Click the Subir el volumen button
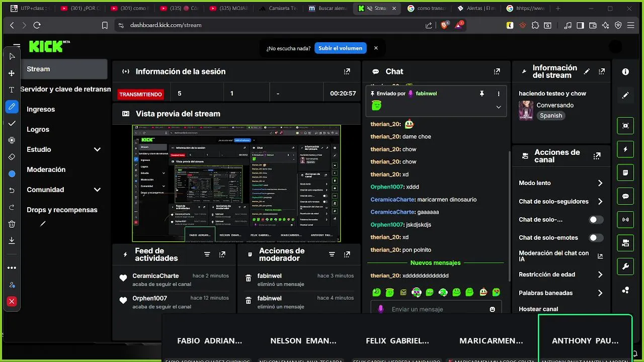The width and height of the screenshot is (644, 362). tap(340, 48)
